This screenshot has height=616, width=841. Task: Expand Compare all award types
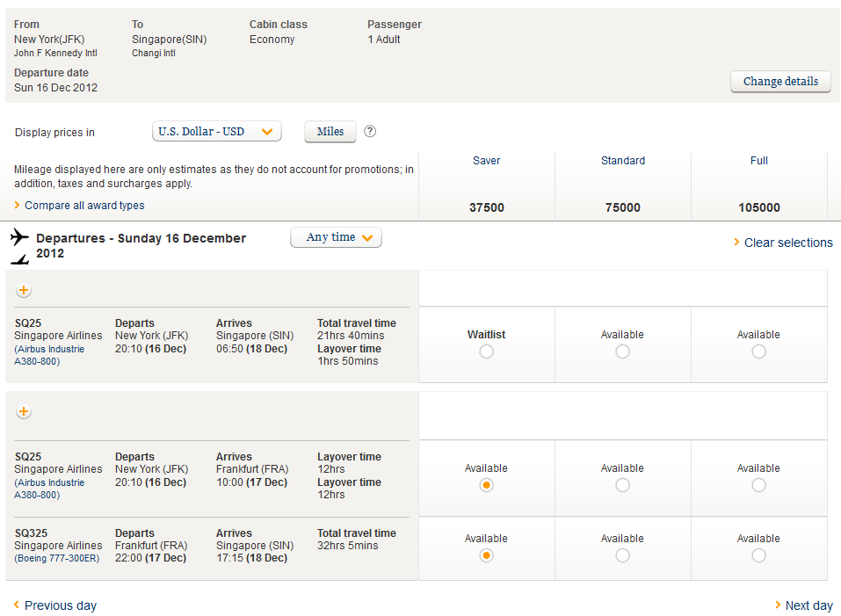coord(83,206)
